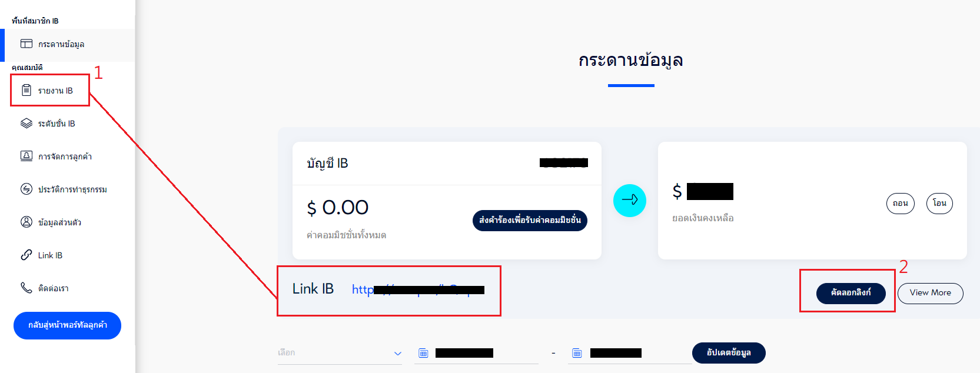Click the chain link icon for Link IB
Viewport: 980px width, 373px height.
pos(26,255)
